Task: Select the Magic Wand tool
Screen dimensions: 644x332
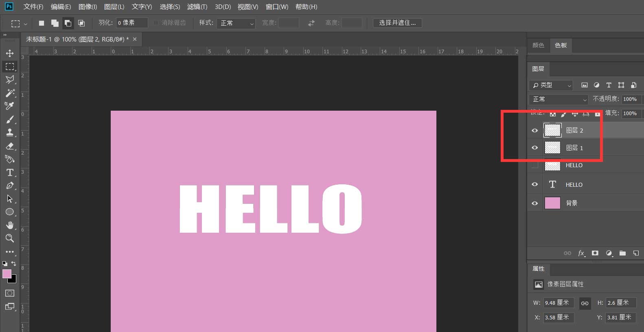Action: pos(10,93)
